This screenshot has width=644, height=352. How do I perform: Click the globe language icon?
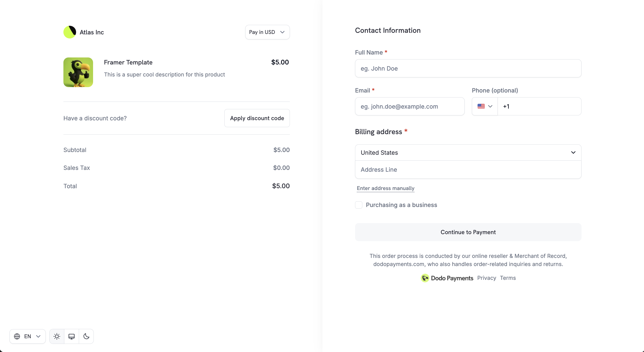[x=17, y=336]
